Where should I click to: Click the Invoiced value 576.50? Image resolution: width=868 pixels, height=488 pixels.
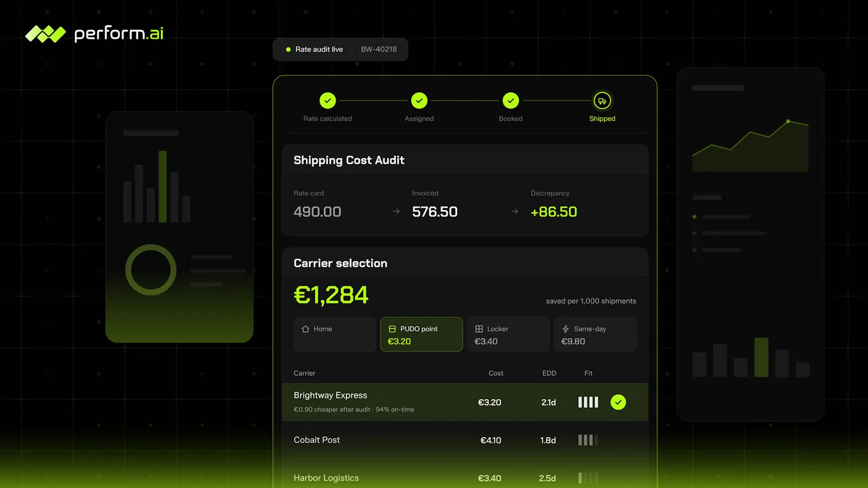(435, 212)
